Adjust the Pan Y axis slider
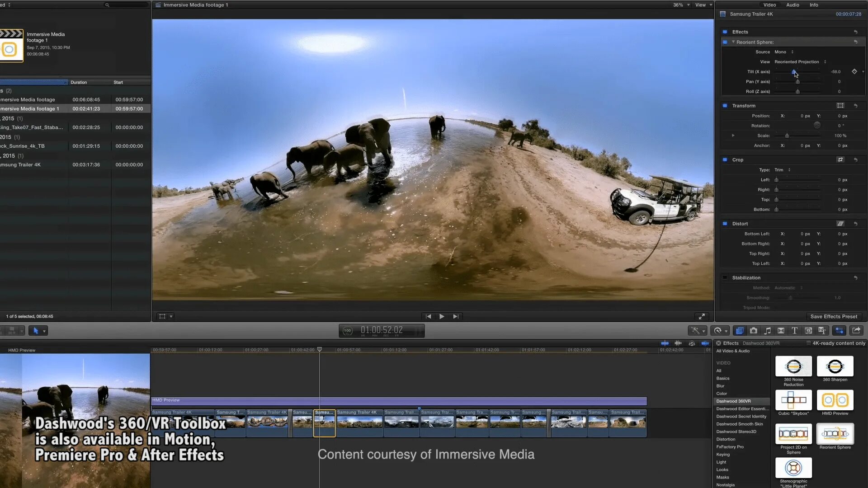This screenshot has width=868, height=488. click(x=797, y=82)
